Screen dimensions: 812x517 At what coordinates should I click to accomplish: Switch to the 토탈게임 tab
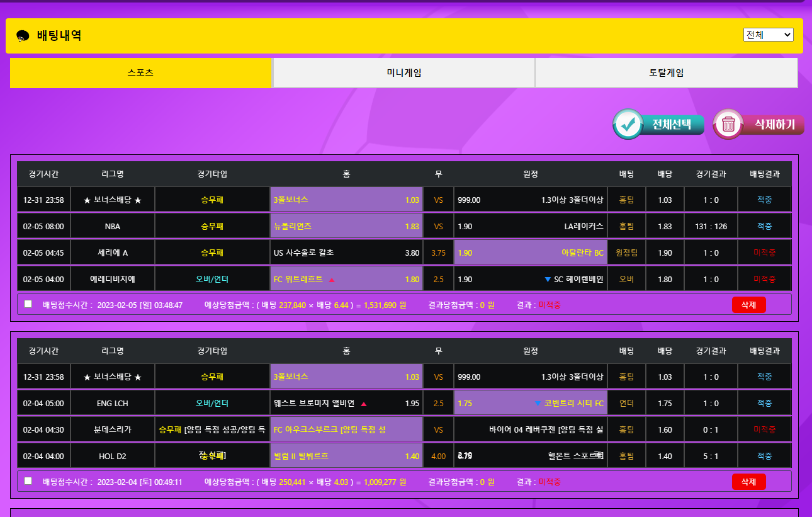tap(666, 73)
